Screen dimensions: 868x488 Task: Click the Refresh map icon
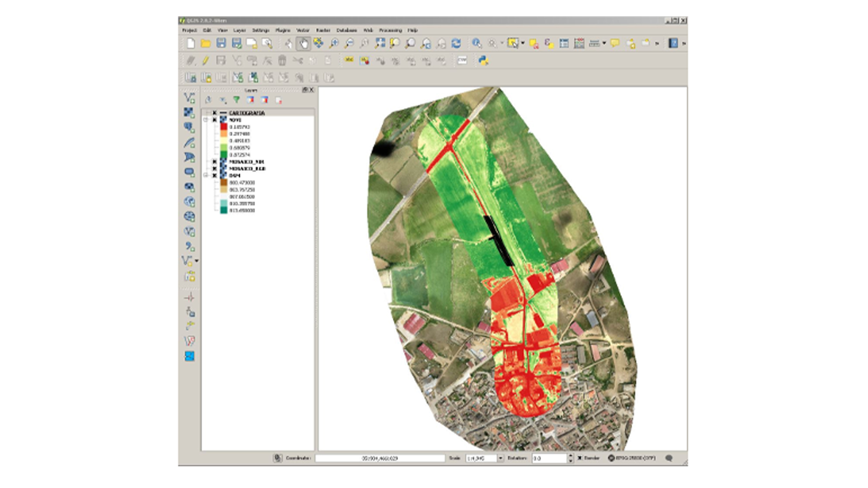coord(456,43)
